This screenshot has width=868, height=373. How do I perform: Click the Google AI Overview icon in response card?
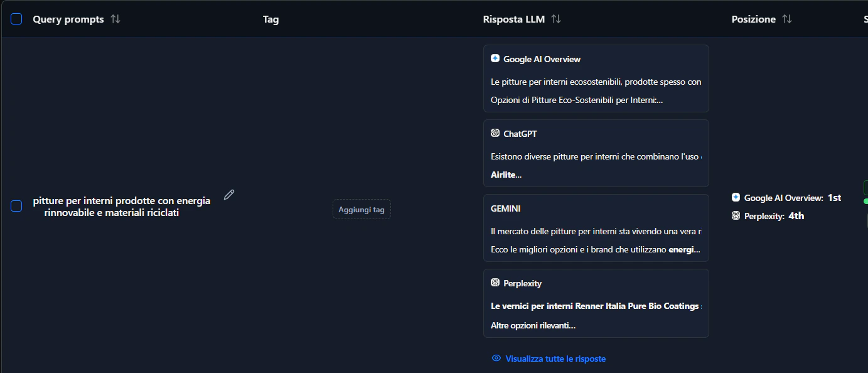pyautogui.click(x=495, y=58)
